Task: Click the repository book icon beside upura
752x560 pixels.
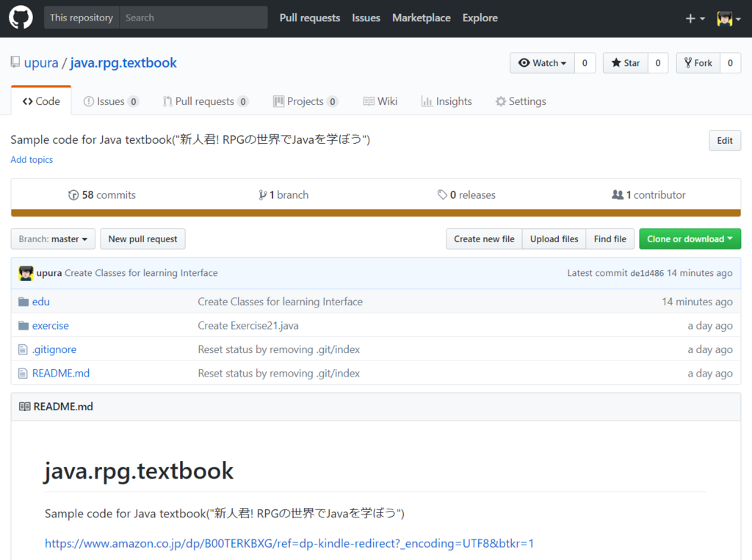Action: coord(15,62)
